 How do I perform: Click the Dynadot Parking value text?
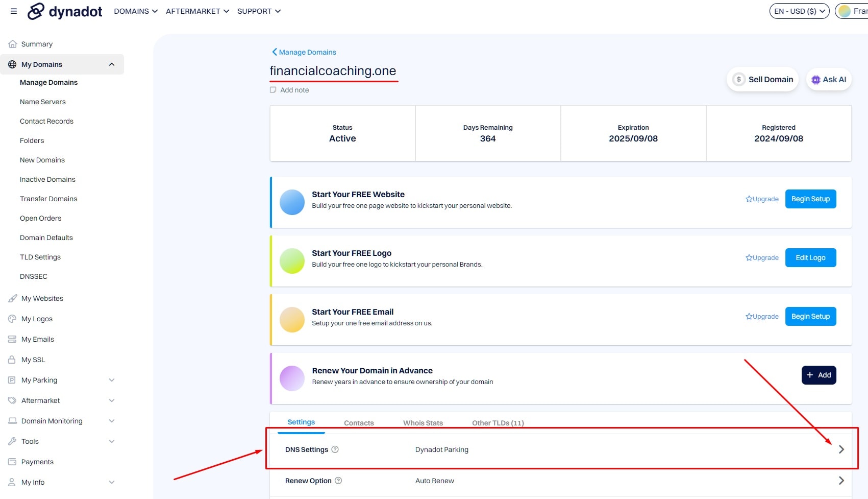(x=442, y=449)
